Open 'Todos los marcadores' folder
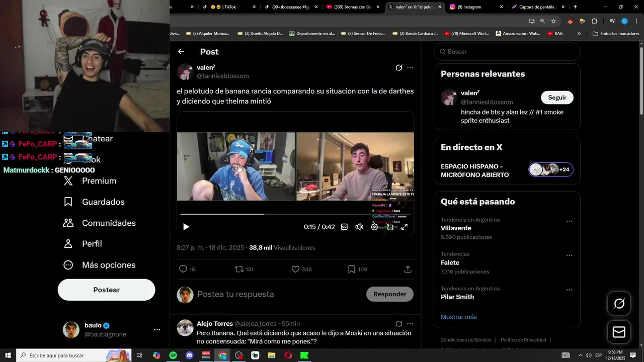This screenshot has width=644, height=362. point(616,34)
